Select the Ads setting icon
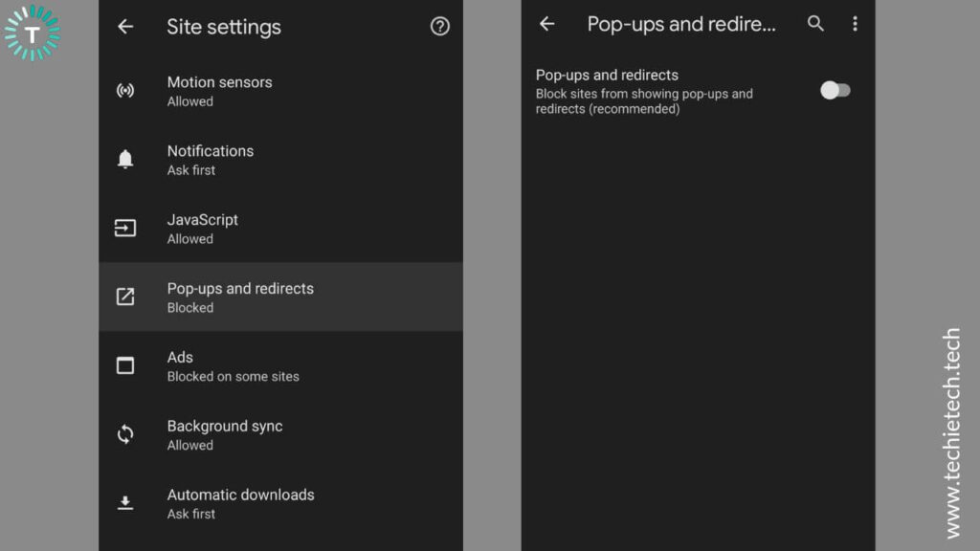Viewport: 980px width, 551px height. 125,365
